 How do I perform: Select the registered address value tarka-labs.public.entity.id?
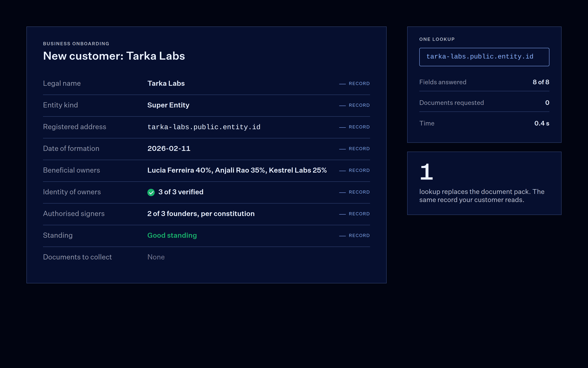point(204,127)
